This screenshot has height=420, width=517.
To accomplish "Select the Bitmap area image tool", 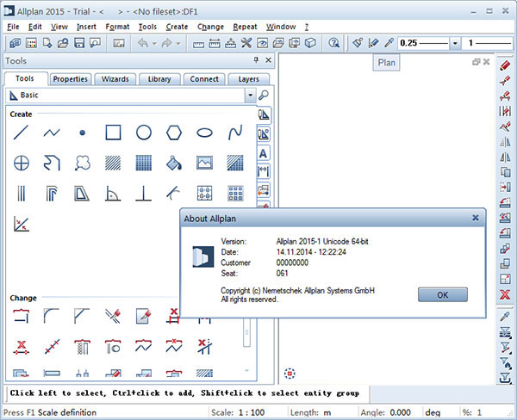I will pos(204,163).
